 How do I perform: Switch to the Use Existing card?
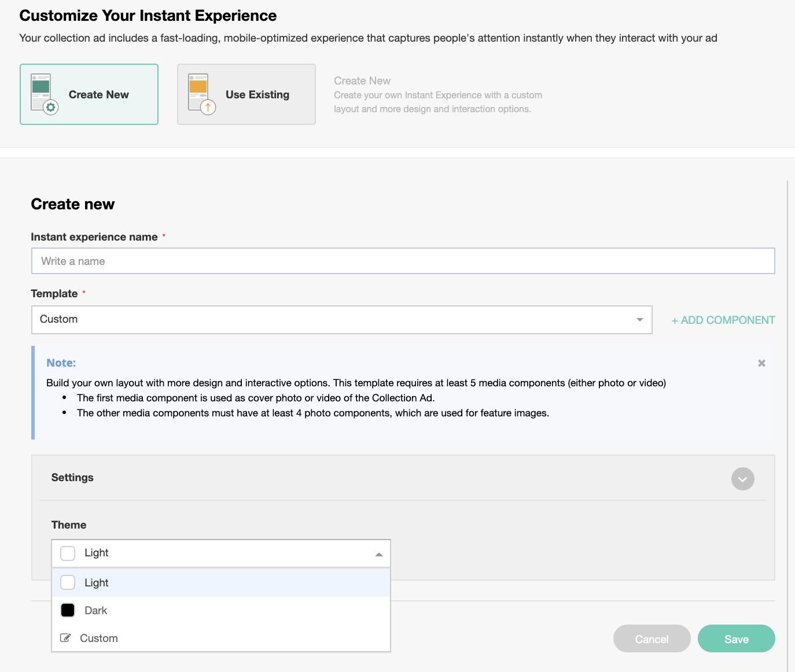(x=246, y=94)
